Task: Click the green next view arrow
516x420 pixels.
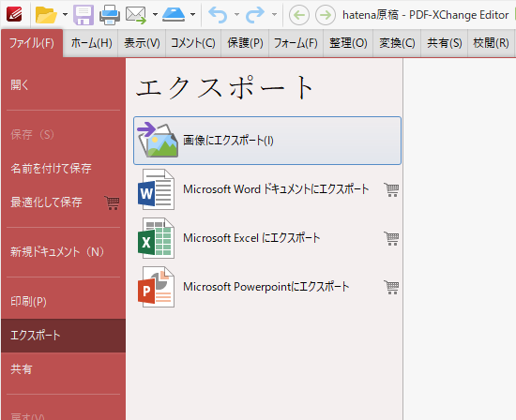Action: click(326, 15)
